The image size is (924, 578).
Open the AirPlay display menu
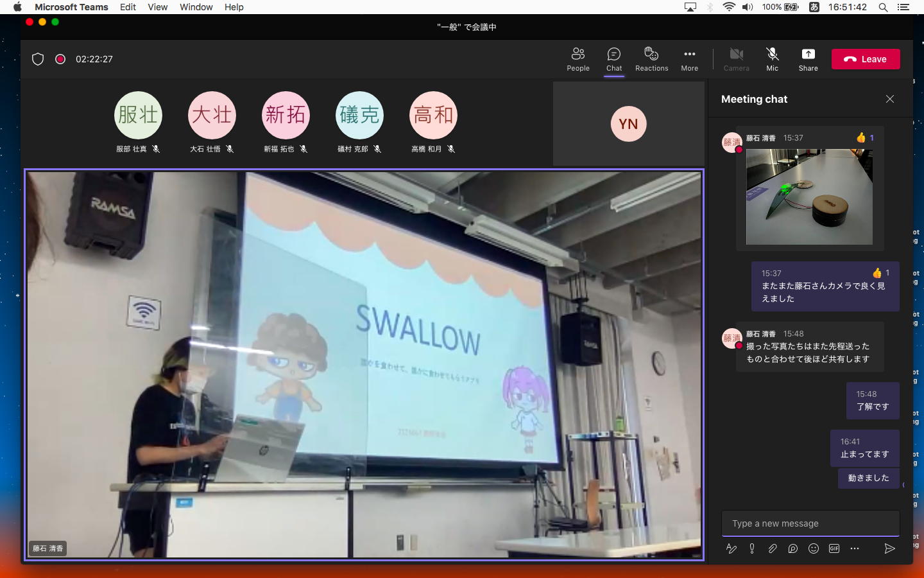point(690,7)
